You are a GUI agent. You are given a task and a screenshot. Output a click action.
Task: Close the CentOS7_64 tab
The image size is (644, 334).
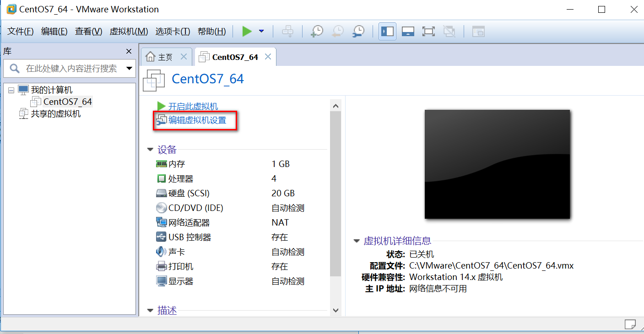[268, 57]
